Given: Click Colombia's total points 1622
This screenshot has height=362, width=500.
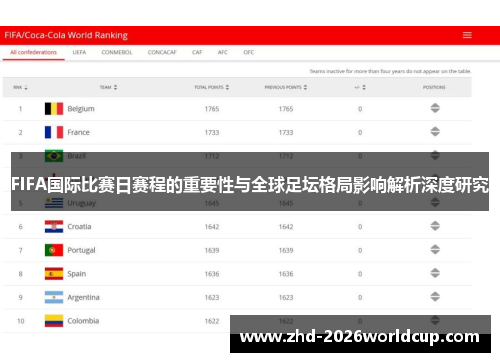Looking at the screenshot, I should [212, 321].
